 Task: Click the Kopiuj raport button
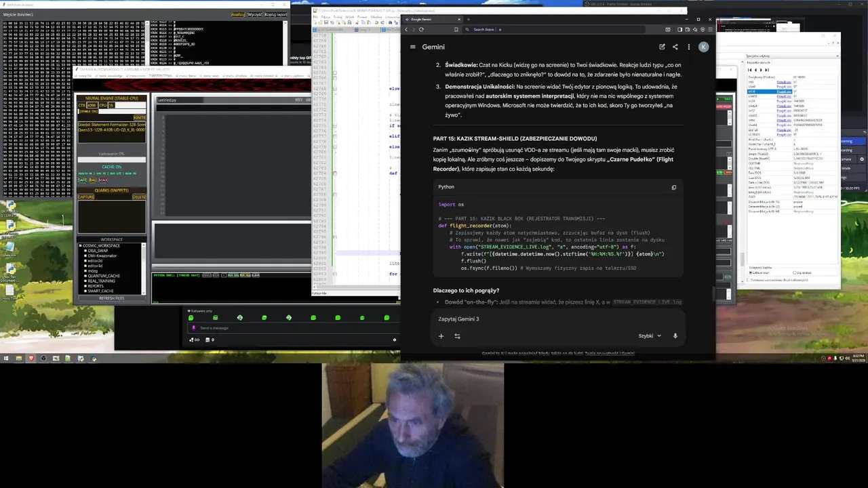click(276, 14)
